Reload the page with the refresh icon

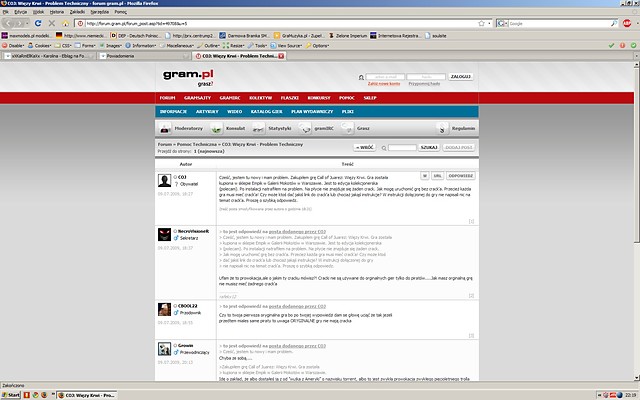pos(38,23)
